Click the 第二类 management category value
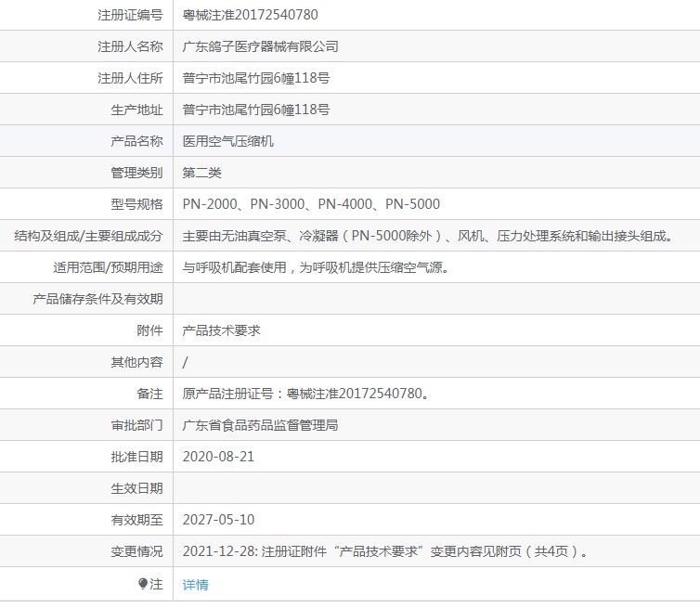Viewport: 700px width, 608px height. click(x=201, y=173)
